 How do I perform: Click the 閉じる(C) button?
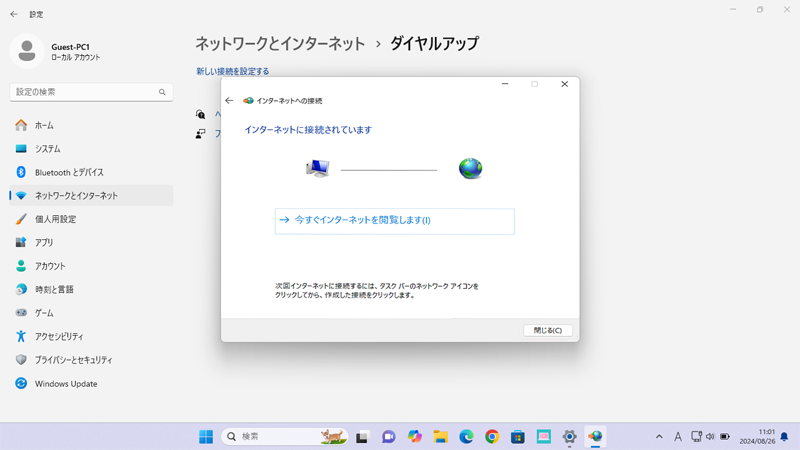tap(547, 331)
